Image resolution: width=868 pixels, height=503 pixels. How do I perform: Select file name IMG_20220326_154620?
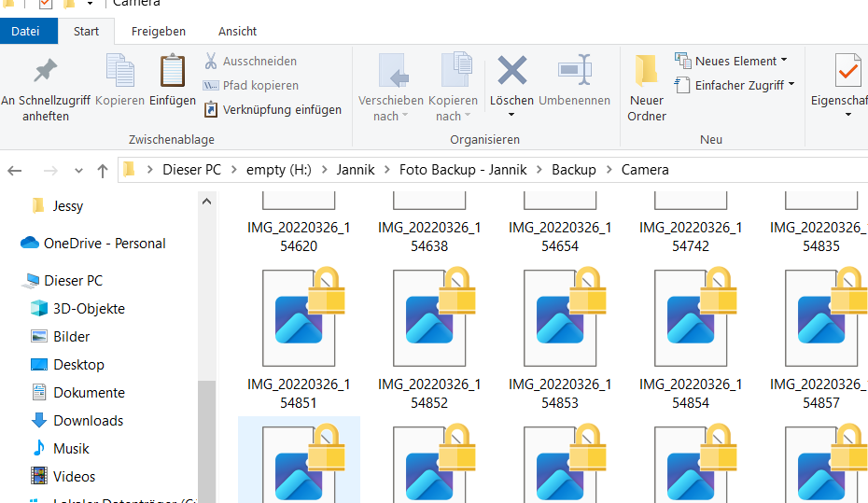299,237
